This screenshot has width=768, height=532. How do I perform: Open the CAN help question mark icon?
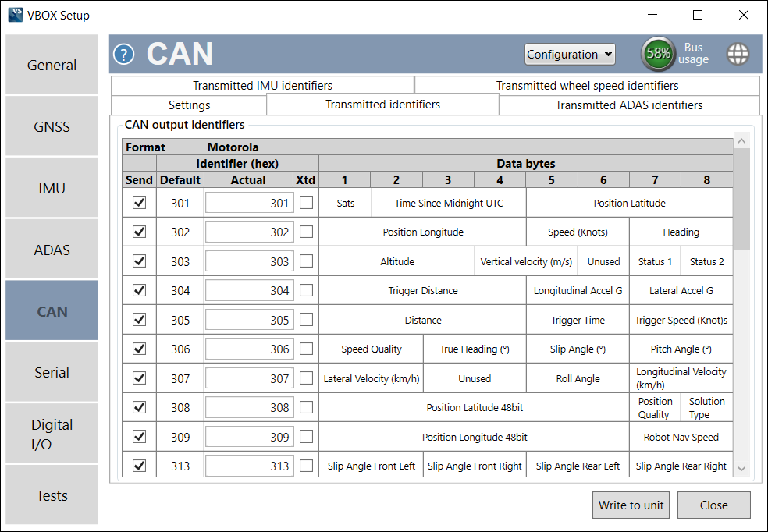[x=123, y=54]
